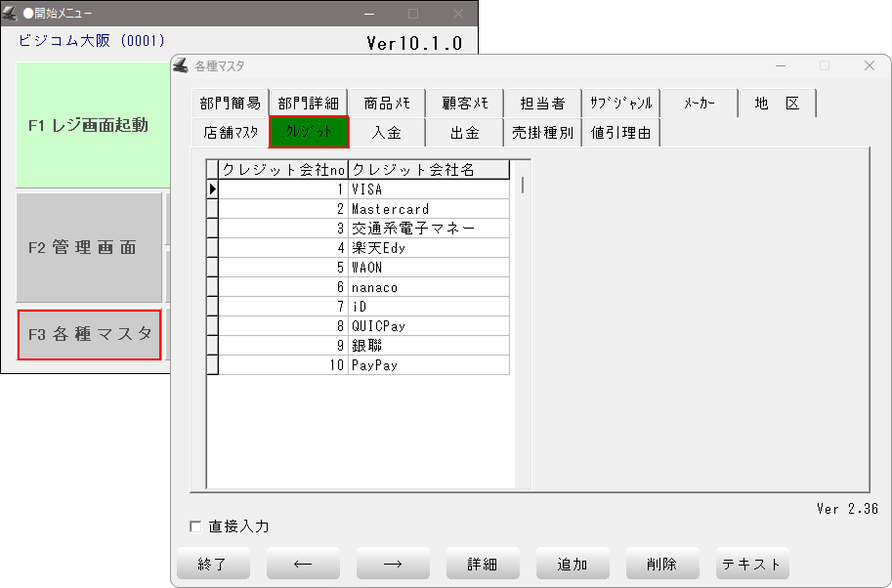Select the Mastercard row in the table
Viewport: 892px width, 588px height.
coord(429,209)
